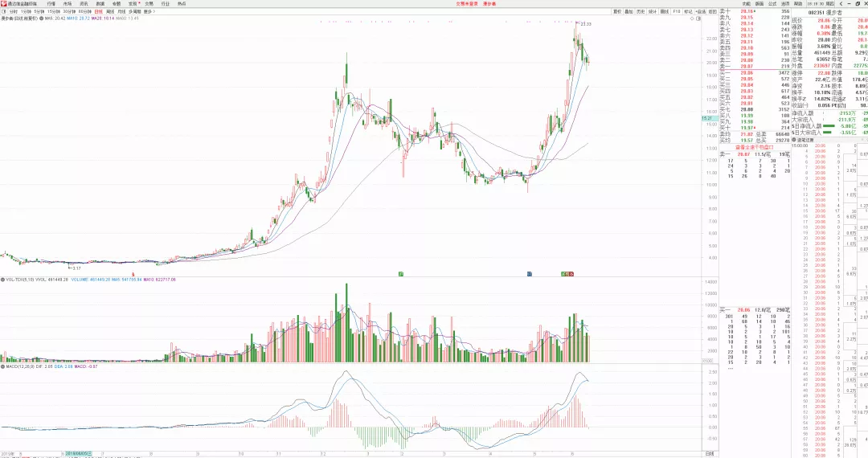Image resolution: width=868 pixels, height=458 pixels.
Task: Click the blue marker below the chart
Action: click(529, 274)
